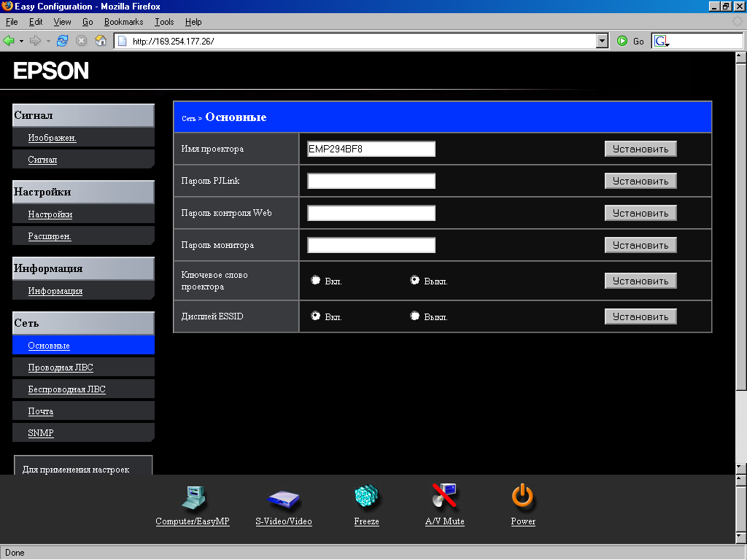Click the Computer/EasyMP text link
This screenshot has height=560, width=747.
pos(193,521)
